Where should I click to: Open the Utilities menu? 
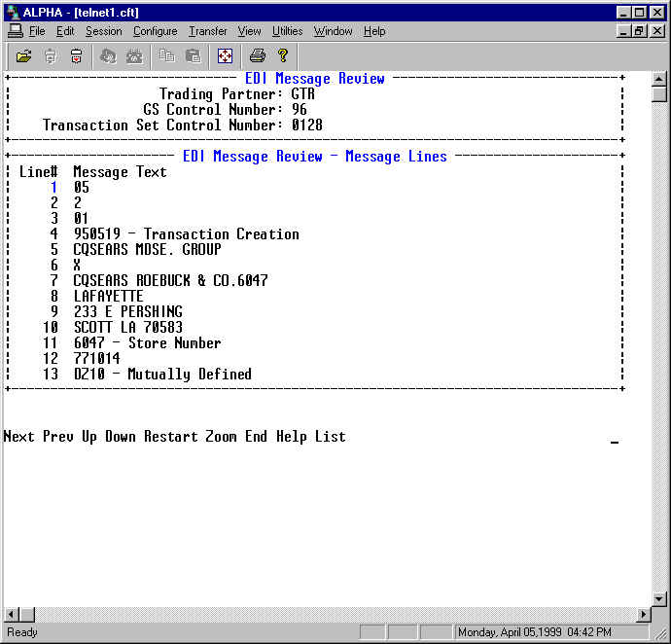pos(287,31)
